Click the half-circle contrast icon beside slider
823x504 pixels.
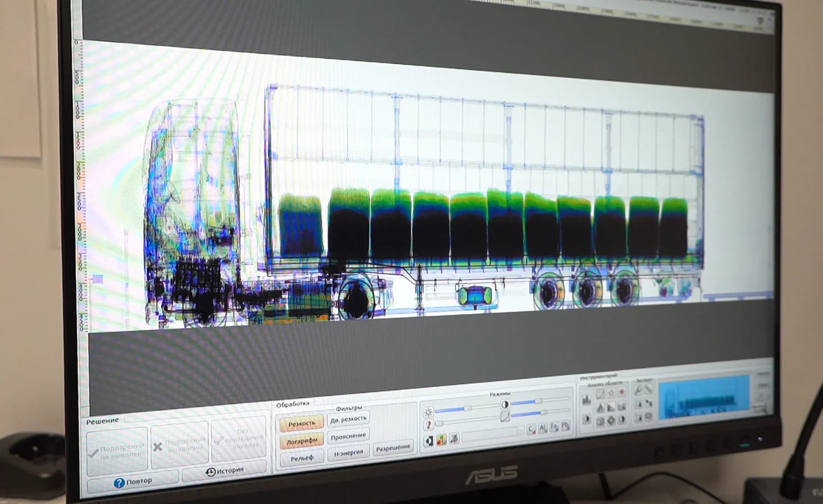[504, 404]
